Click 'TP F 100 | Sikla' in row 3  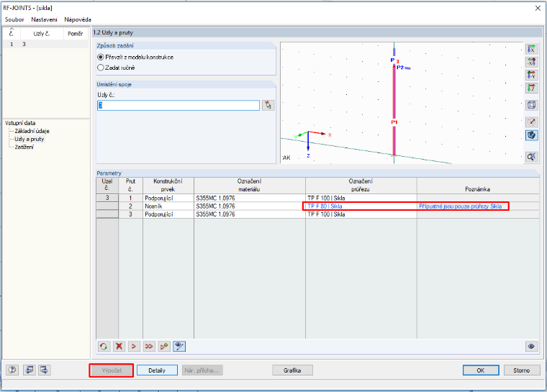tap(361, 214)
